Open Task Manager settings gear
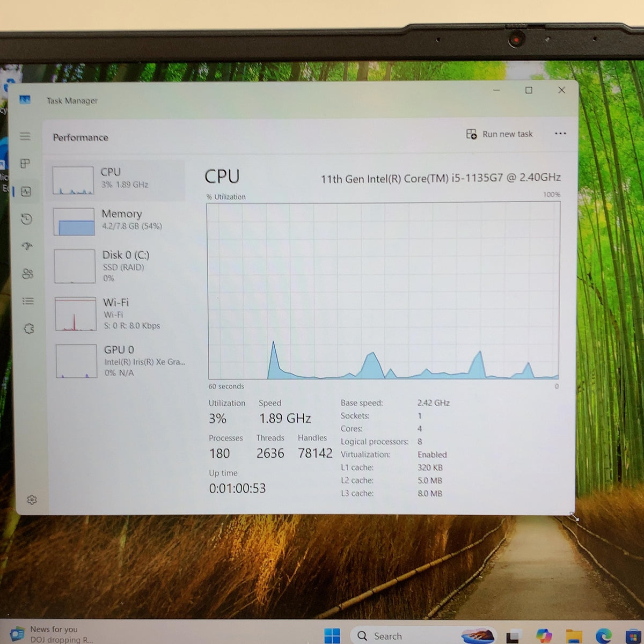The image size is (644, 644). (32, 500)
